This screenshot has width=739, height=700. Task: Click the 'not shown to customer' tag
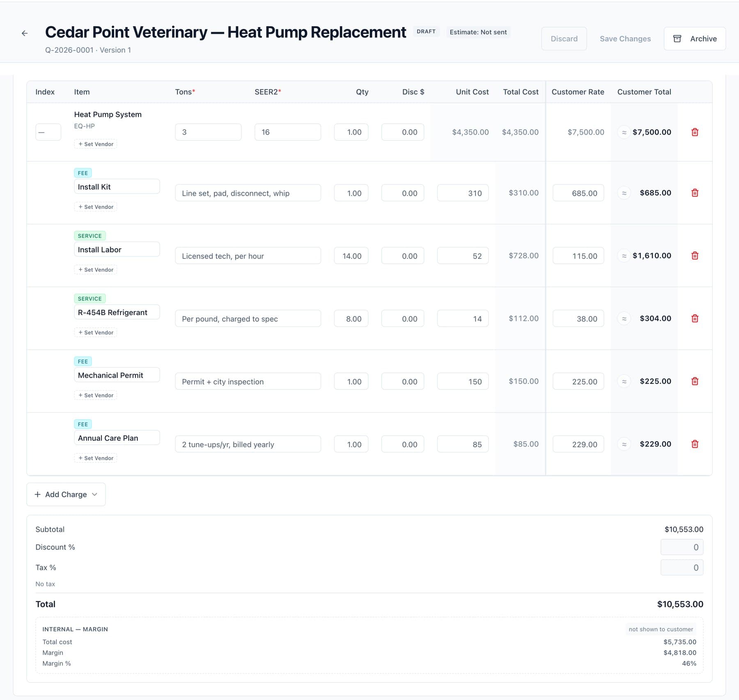coord(661,629)
